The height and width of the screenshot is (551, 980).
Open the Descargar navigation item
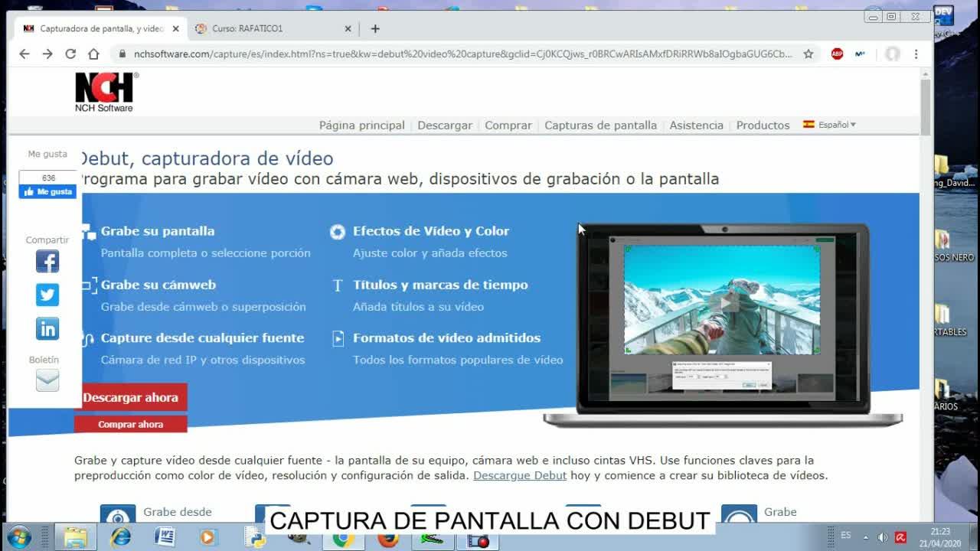pos(445,126)
